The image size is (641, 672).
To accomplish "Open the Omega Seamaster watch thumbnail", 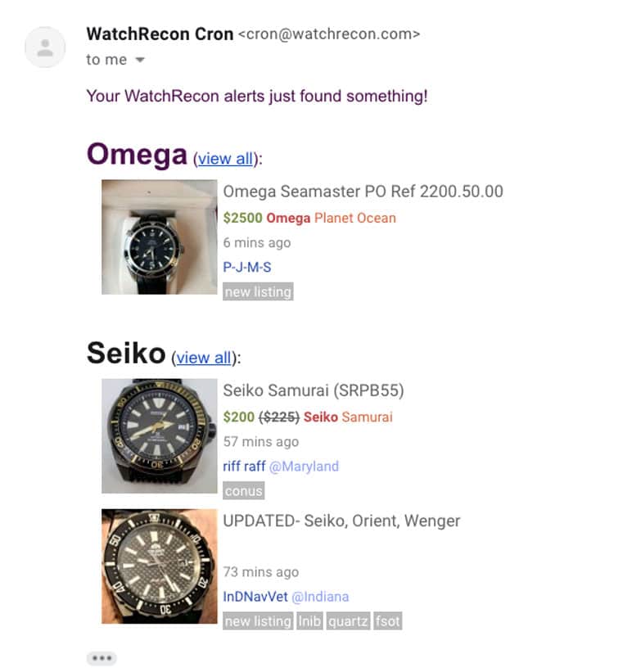I will point(160,237).
